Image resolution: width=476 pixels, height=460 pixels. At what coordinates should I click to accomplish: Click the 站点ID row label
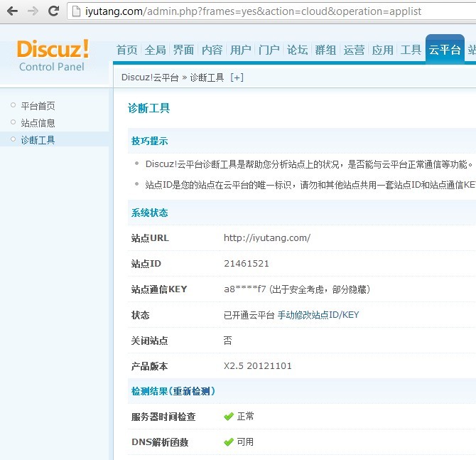tap(146, 264)
